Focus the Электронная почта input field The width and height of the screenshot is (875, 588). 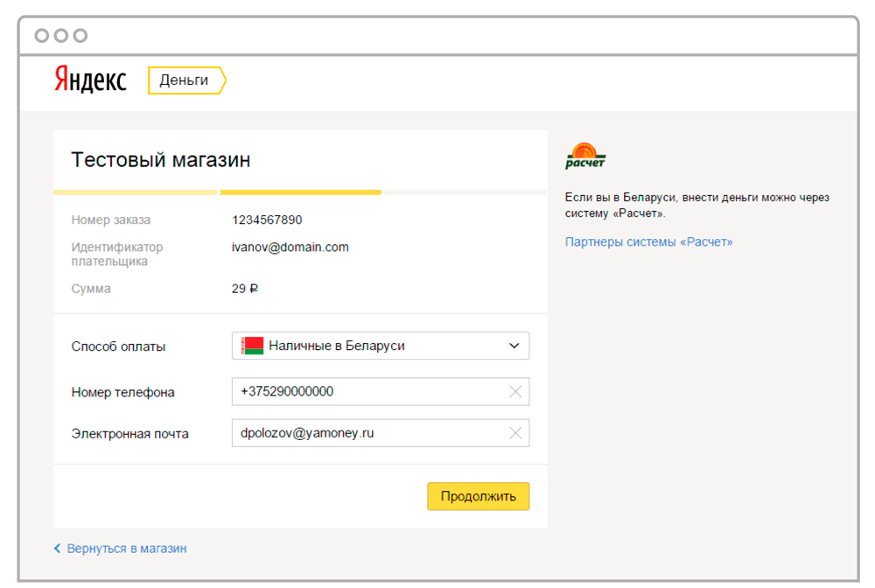point(381,433)
